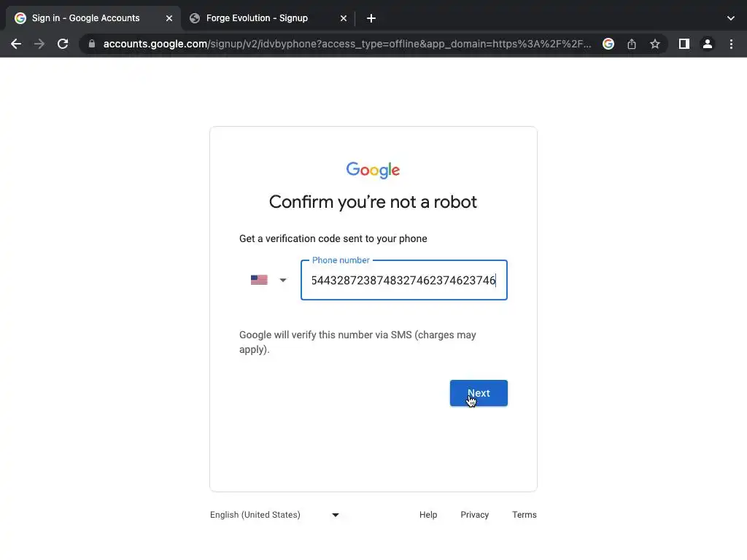Viewport: 747px width, 560px height.
Task: Select the Sign in - Google Accounts tab
Action: click(x=93, y=18)
